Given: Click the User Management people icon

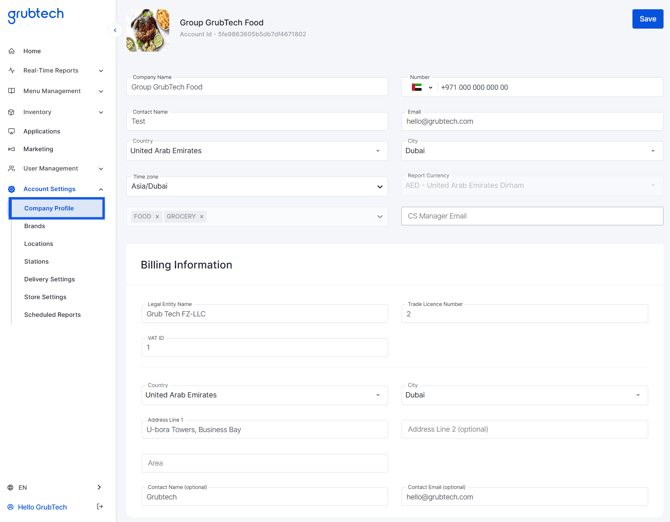Looking at the screenshot, I should (12, 168).
